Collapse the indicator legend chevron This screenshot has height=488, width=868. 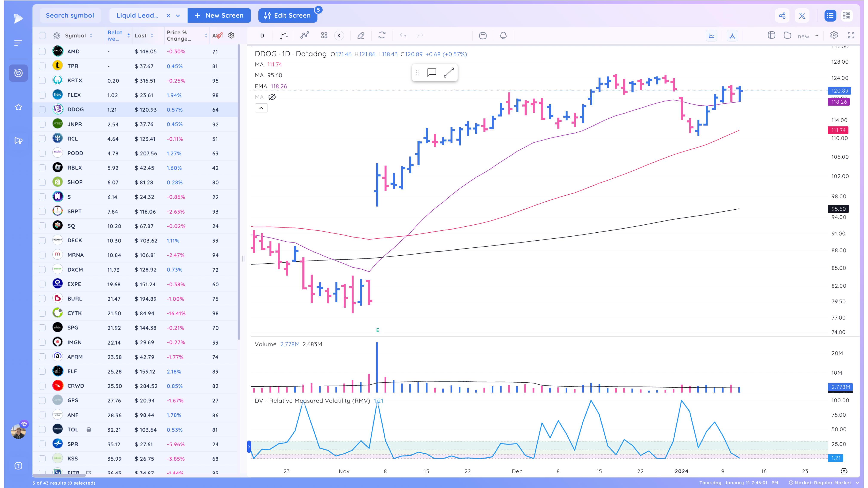[261, 108]
